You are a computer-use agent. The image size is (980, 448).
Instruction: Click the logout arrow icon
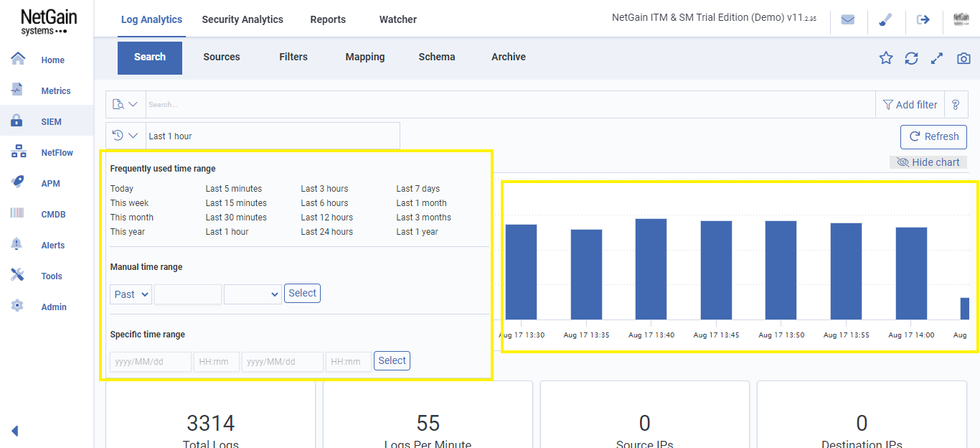[923, 19]
